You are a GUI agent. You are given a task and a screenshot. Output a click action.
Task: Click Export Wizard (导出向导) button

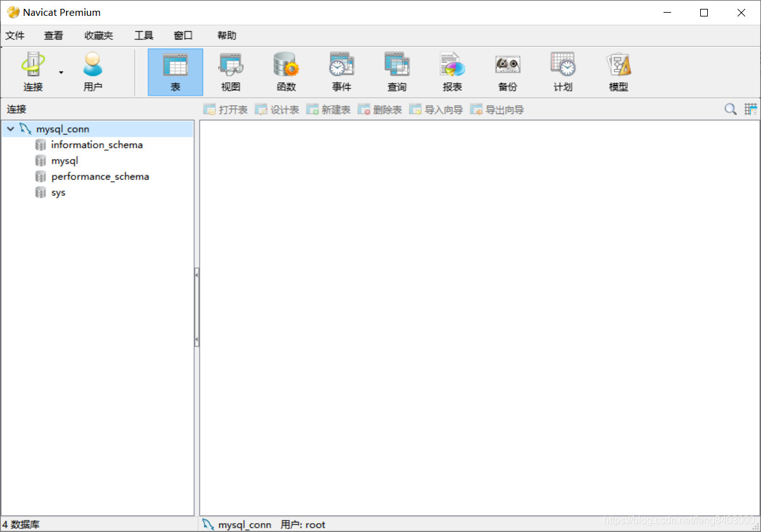point(497,110)
